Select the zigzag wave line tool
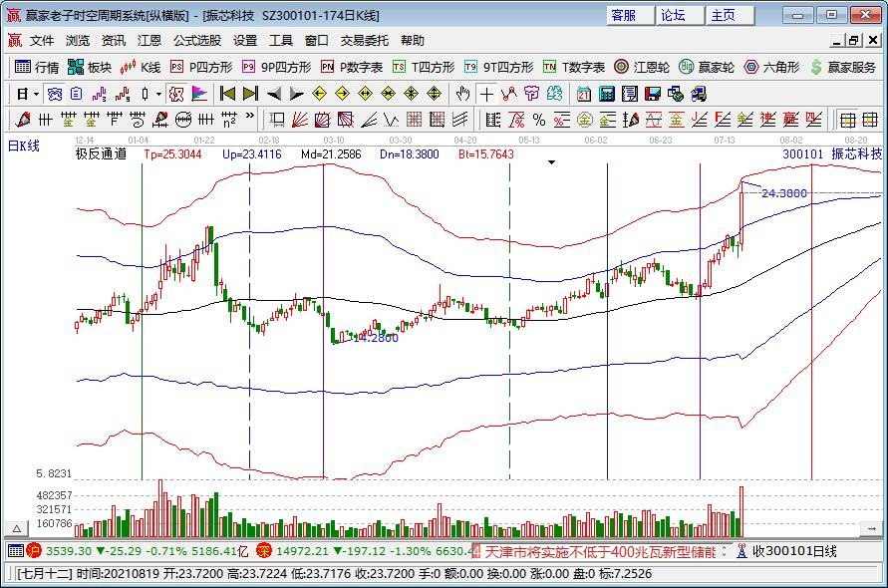888x588 pixels. point(391,120)
